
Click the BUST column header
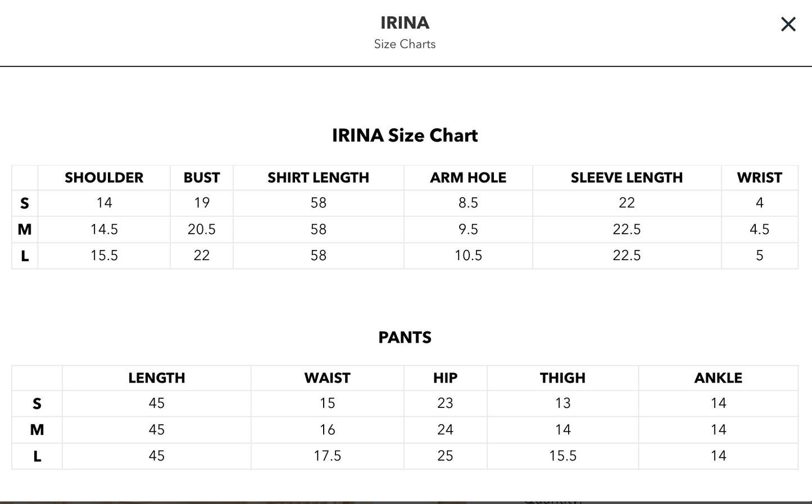pos(202,178)
